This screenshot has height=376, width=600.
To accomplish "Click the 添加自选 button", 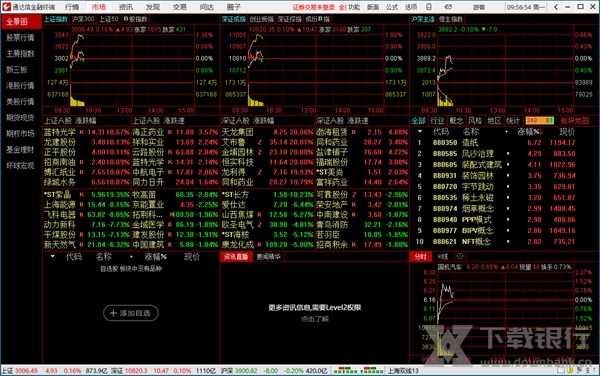I will 131,313.
